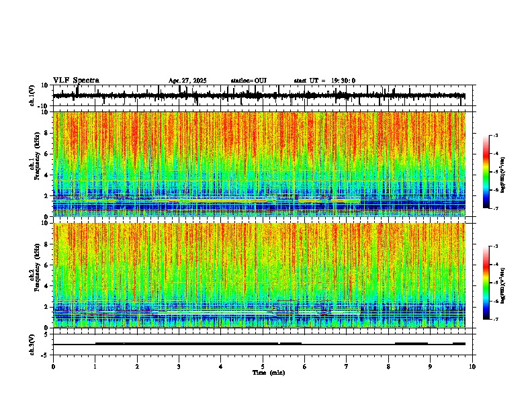Click the ch.1 voltage waveform trace
532x411 pixels.
point(259,95)
